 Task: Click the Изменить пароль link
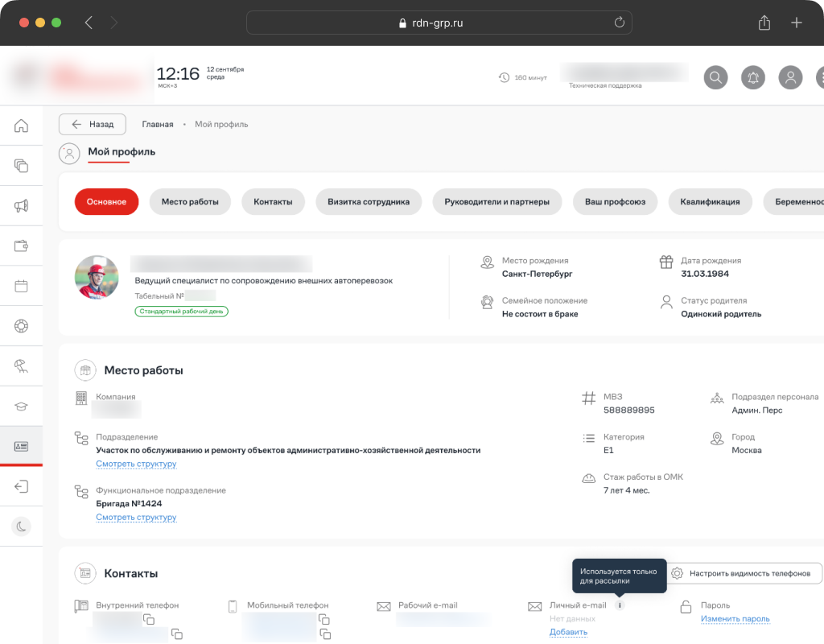coord(735,619)
